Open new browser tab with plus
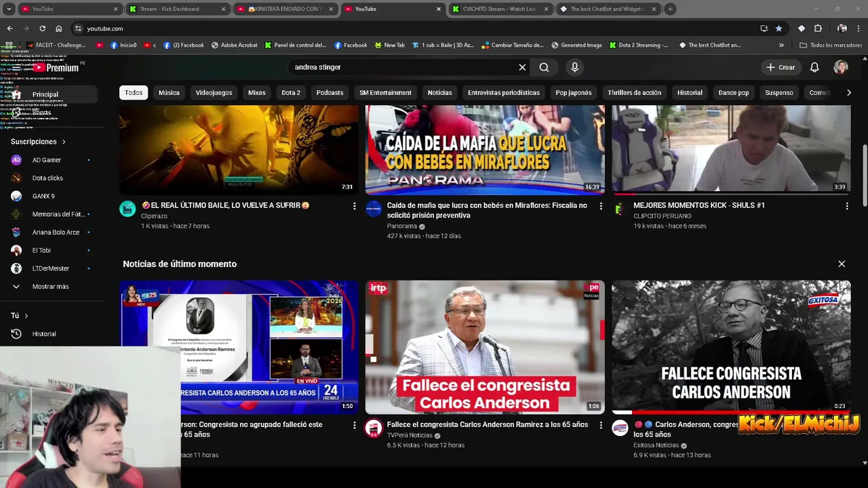This screenshot has height=488, width=868. coord(670,9)
